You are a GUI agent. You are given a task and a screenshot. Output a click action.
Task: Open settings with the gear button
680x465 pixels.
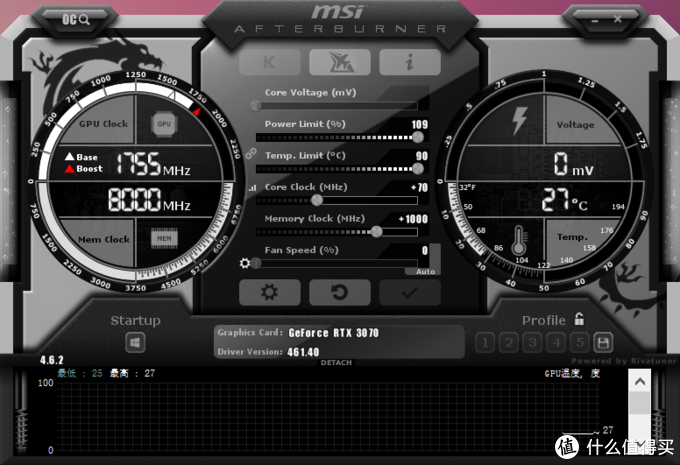pos(270,292)
